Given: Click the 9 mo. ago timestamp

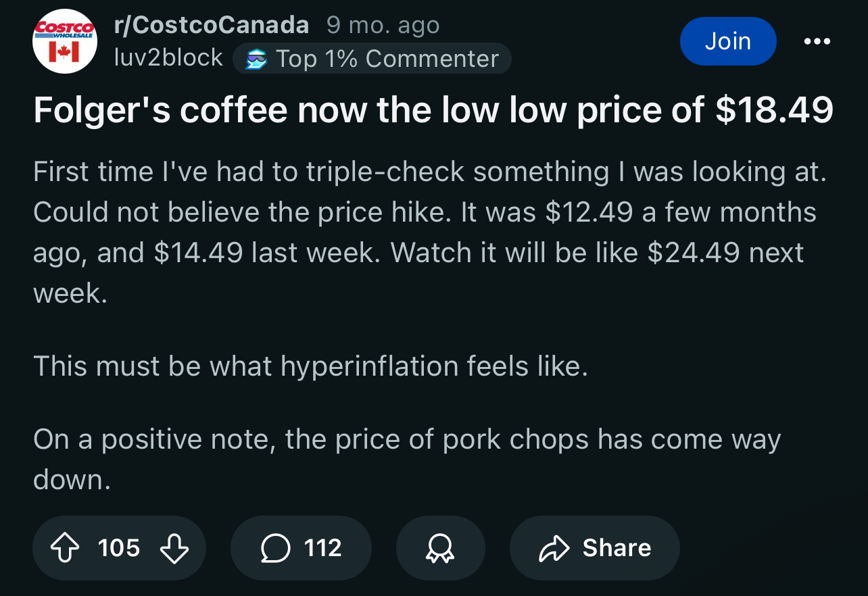Looking at the screenshot, I should [383, 26].
